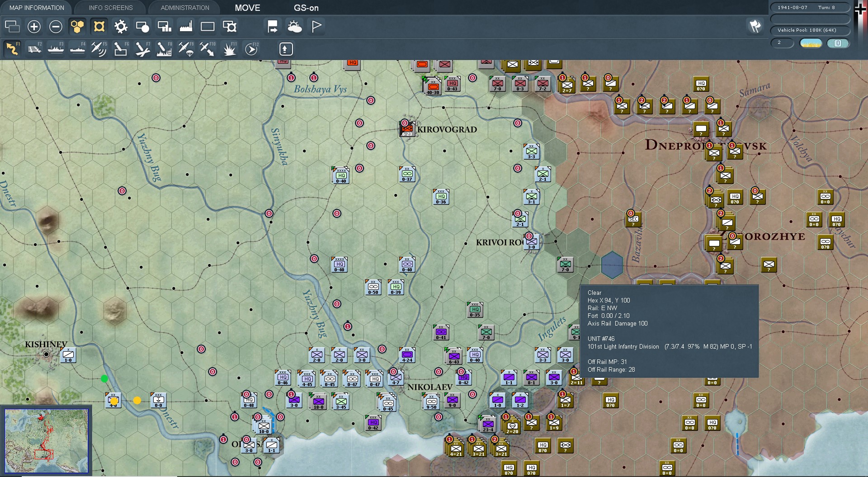Click the MOVE mode label
Image resolution: width=868 pixels, height=477 pixels.
click(247, 8)
